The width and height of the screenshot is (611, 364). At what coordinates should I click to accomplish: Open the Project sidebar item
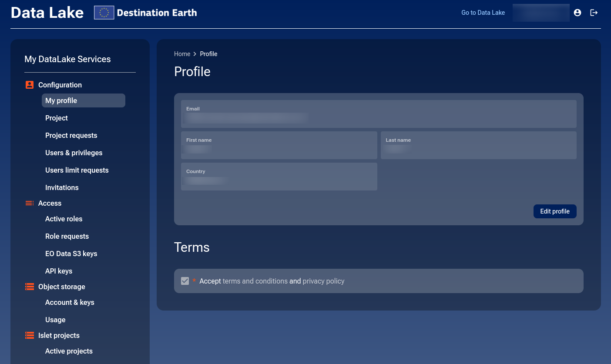pyautogui.click(x=57, y=118)
